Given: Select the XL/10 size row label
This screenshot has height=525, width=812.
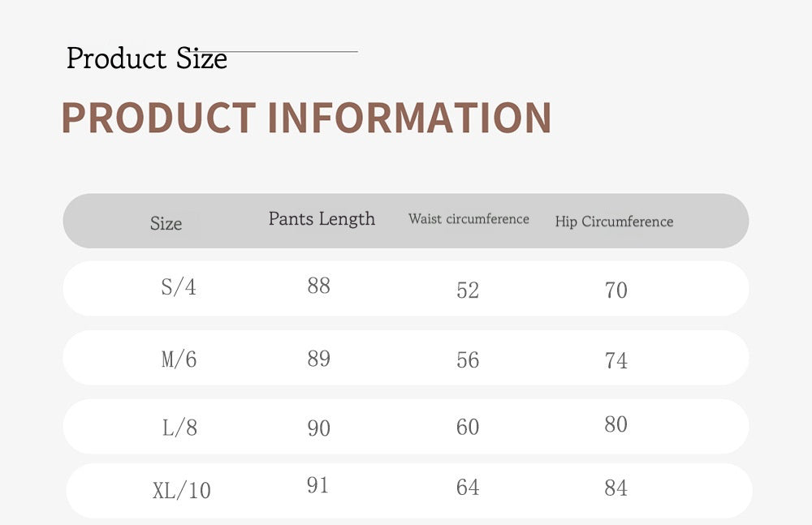Looking at the screenshot, I should tap(181, 490).
